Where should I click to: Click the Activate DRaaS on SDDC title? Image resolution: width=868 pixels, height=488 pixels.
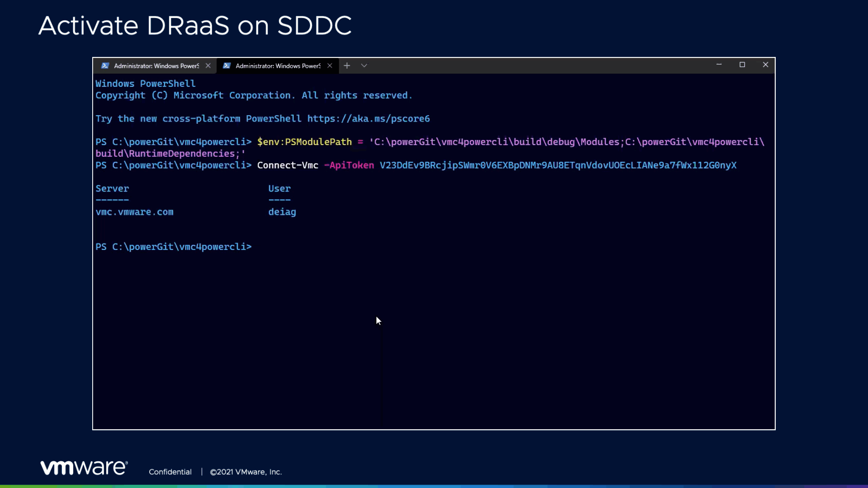click(x=195, y=26)
